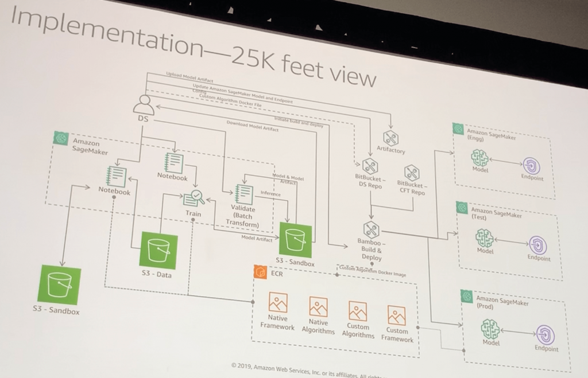The width and height of the screenshot is (588, 378).
Task: Click the orange ECR registry icon
Action: [260, 272]
